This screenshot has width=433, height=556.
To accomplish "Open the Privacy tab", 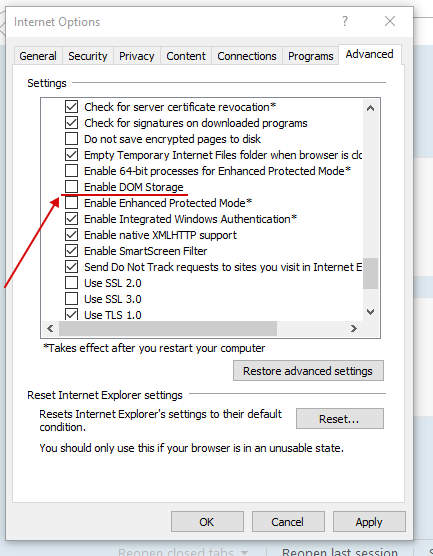I will tap(137, 56).
